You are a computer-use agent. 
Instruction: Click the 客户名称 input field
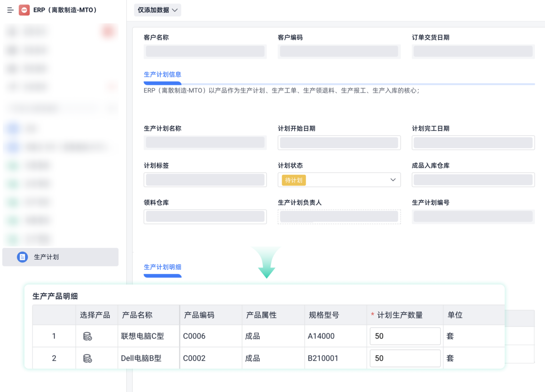[205, 51]
